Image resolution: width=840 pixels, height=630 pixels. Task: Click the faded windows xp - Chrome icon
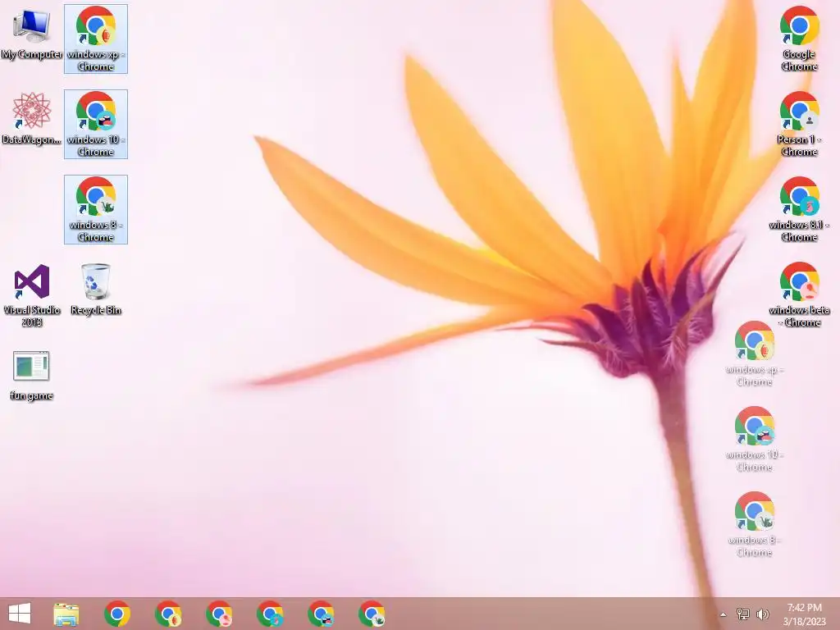coord(755,354)
